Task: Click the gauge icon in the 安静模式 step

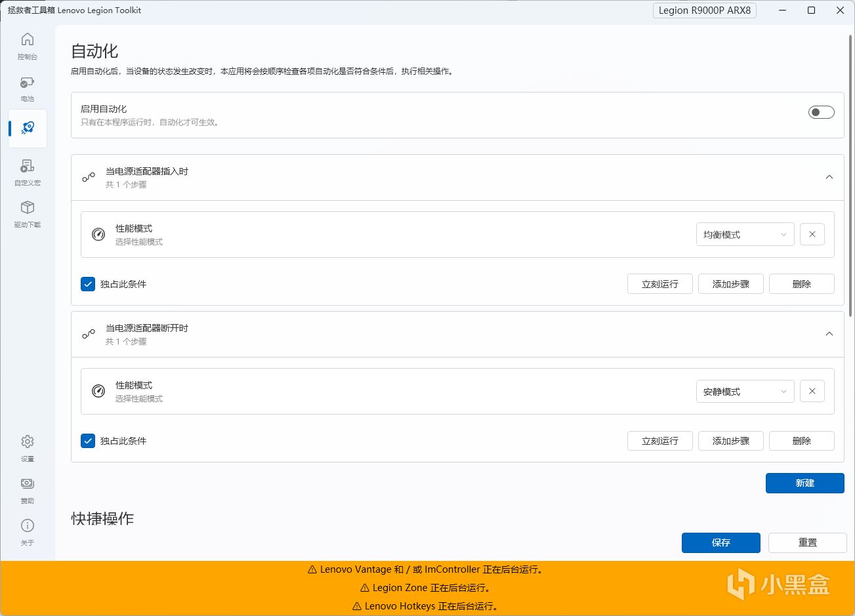Action: tap(98, 391)
